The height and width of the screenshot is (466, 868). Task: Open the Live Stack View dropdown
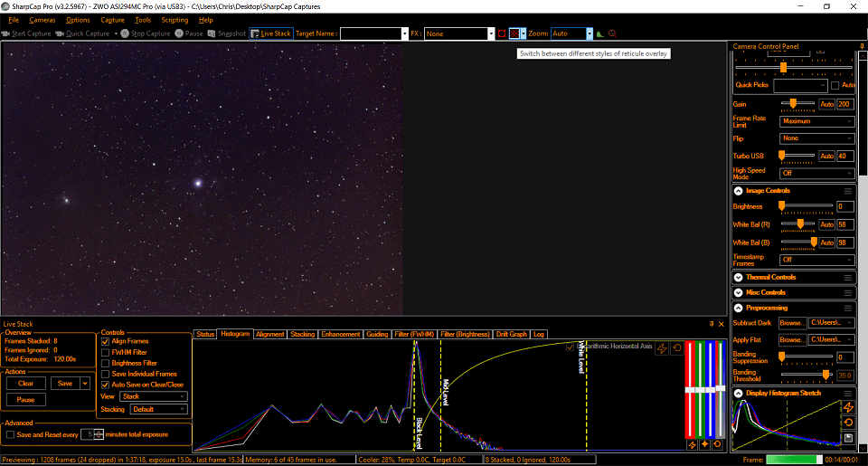click(x=154, y=396)
